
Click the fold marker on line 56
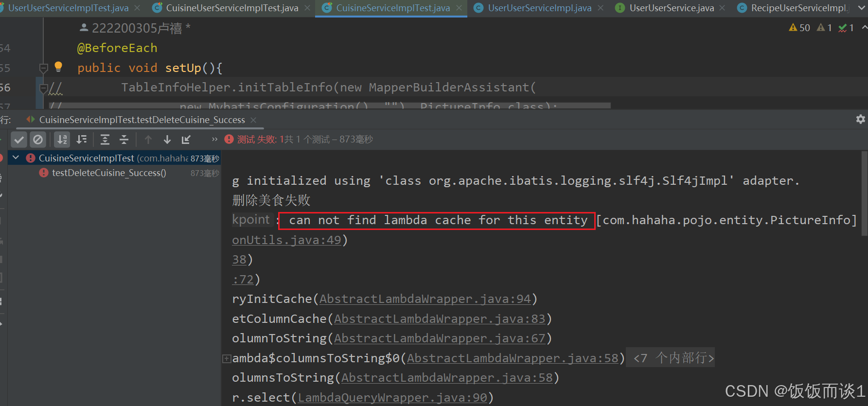coord(43,88)
